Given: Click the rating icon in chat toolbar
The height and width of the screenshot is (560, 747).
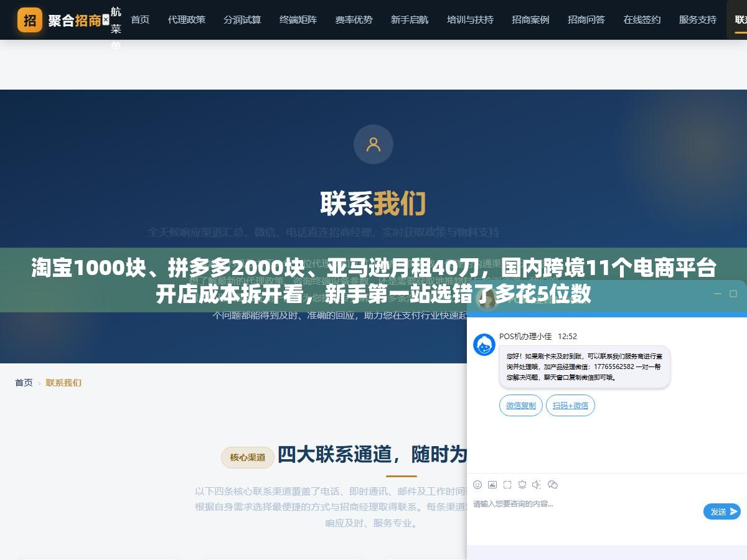Looking at the screenshot, I should 522,484.
